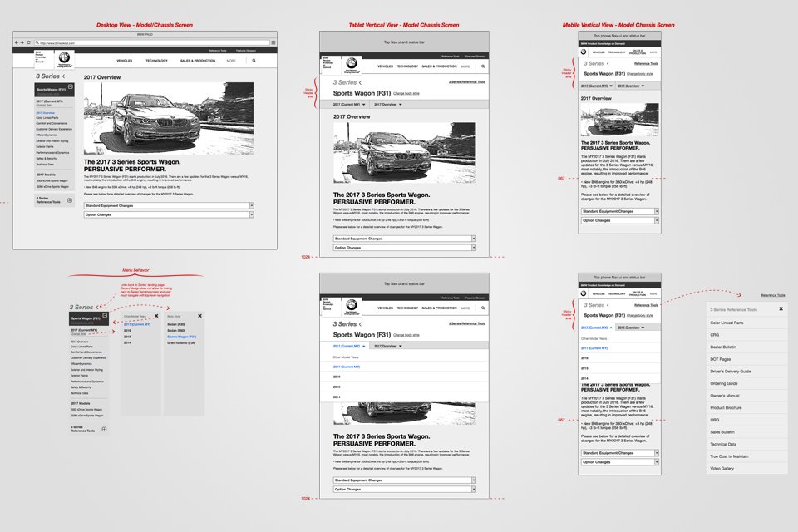This screenshot has height=532, width=798.
Task: Select True Cost to Maintain in Reference Tools panel
Action: point(746,456)
